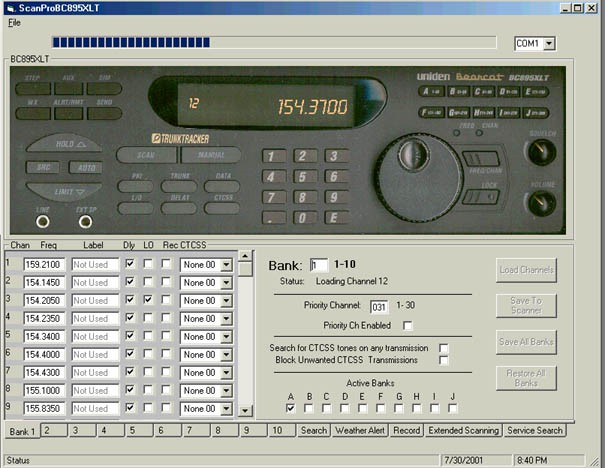
Task: Uncheck Active Bank A checkbox
Action: click(x=291, y=408)
